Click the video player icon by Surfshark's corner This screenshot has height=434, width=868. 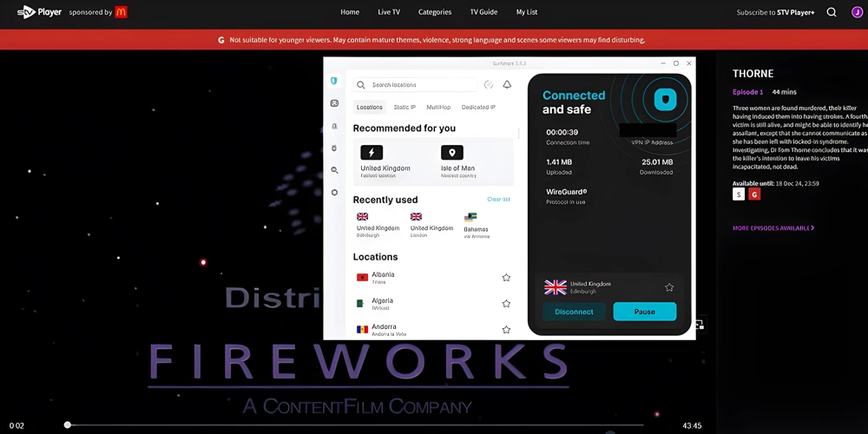(x=699, y=325)
